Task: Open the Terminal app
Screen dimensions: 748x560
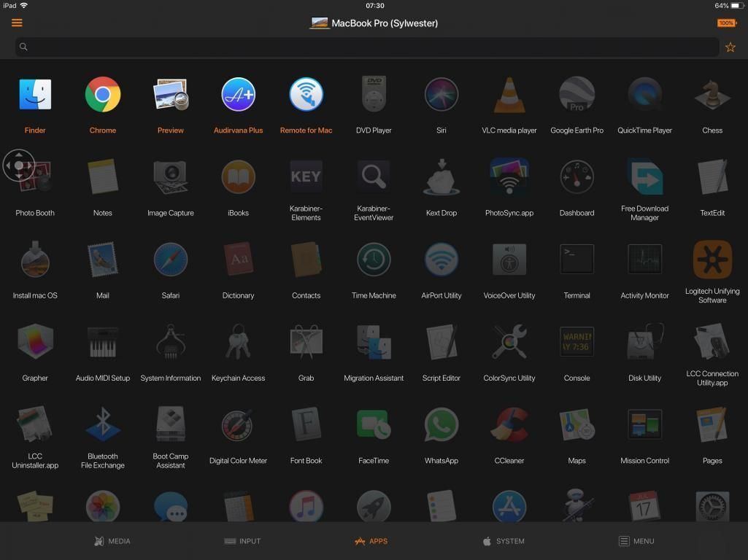Action: click(577, 260)
